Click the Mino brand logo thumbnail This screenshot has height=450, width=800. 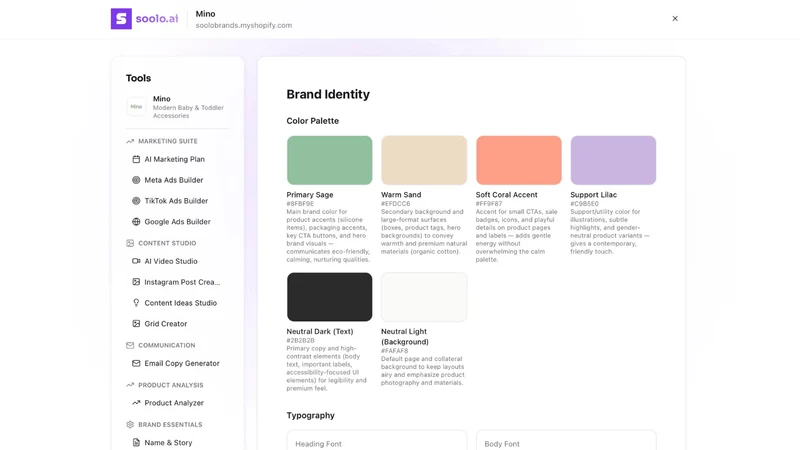(x=136, y=107)
